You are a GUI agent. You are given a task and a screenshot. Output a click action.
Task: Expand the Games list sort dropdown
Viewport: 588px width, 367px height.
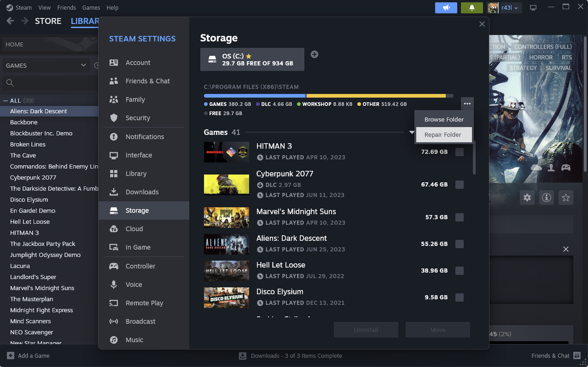click(411, 132)
